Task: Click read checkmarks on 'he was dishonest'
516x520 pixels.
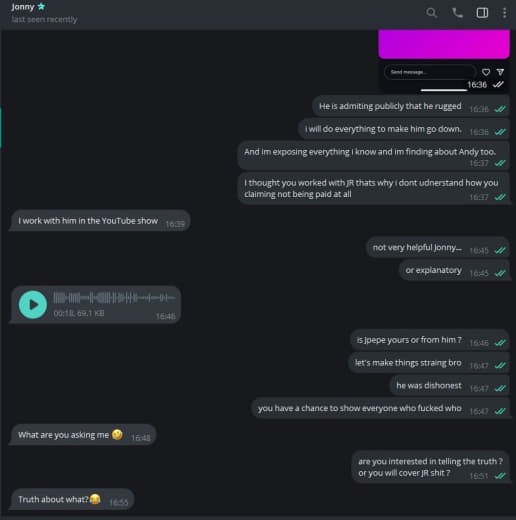Action: click(500, 388)
